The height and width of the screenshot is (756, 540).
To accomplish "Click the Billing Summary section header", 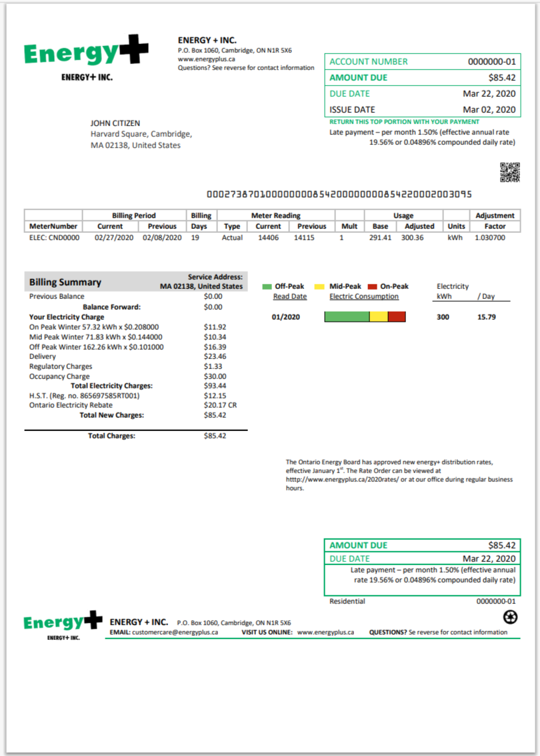I will tap(65, 282).
